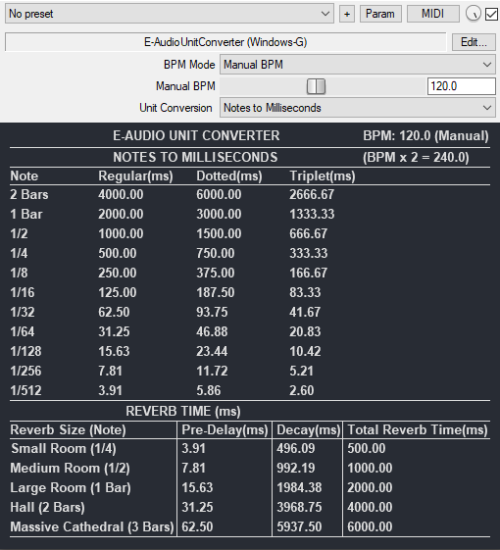
Task: Click the 120.0 BPM input field
Action: [x=461, y=86]
